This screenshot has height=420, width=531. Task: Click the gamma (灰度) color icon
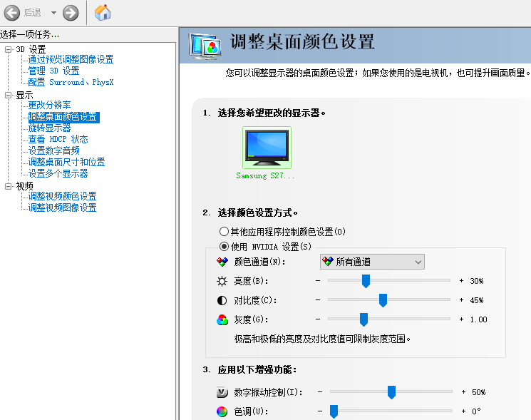tap(222, 319)
